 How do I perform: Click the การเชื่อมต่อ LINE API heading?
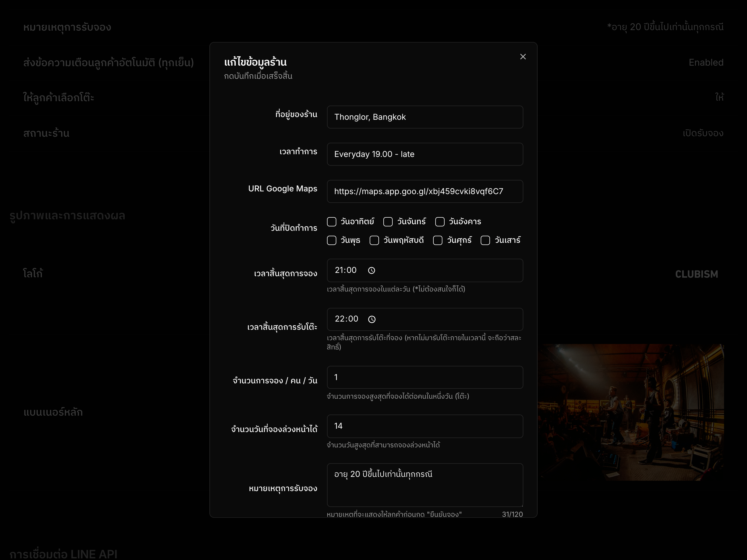coord(63,554)
